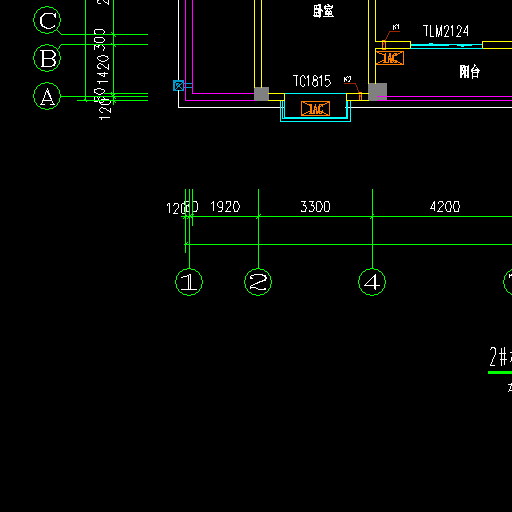The height and width of the screenshot is (512, 512).
Task: Select the blue crossed square symbol
Action: click(x=179, y=86)
